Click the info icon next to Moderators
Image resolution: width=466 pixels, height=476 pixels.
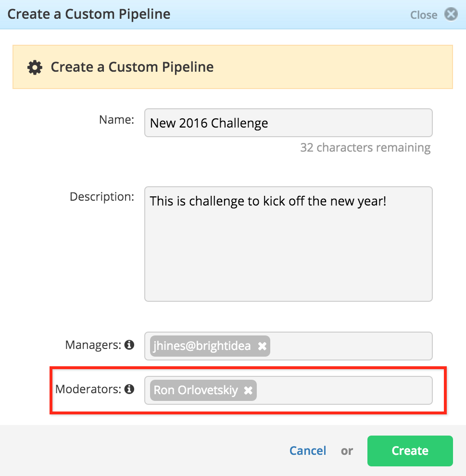click(x=129, y=389)
